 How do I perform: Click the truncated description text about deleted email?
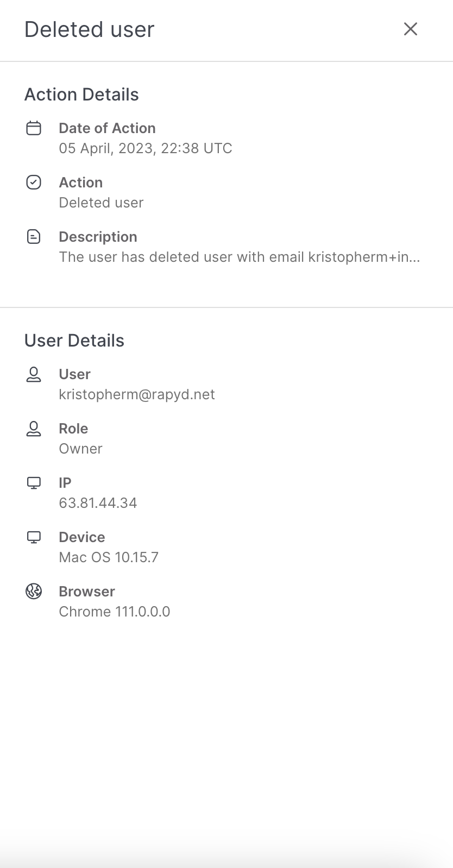click(239, 257)
